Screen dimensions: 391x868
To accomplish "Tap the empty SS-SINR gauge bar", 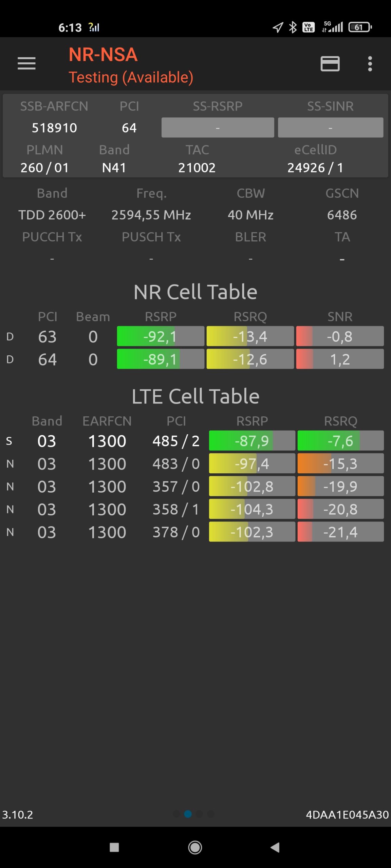I will 330,128.
